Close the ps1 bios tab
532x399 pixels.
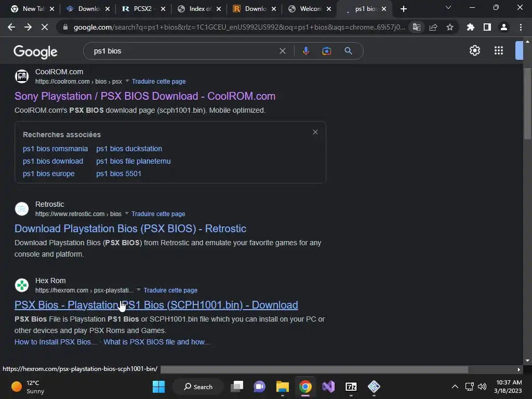tap(384, 9)
